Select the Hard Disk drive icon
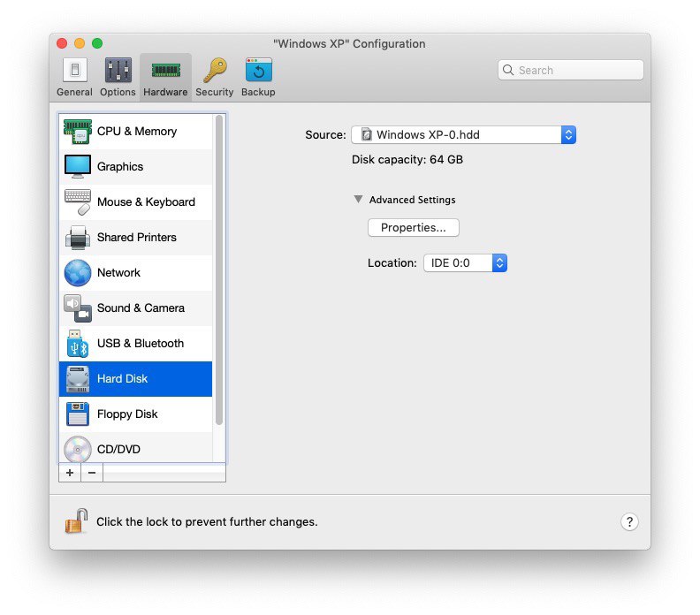This screenshot has height=615, width=700. pyautogui.click(x=78, y=379)
